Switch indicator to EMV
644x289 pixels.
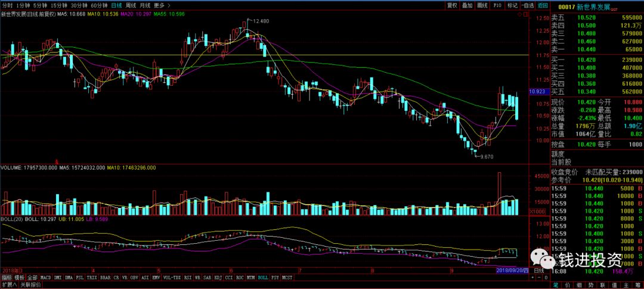tap(156, 278)
